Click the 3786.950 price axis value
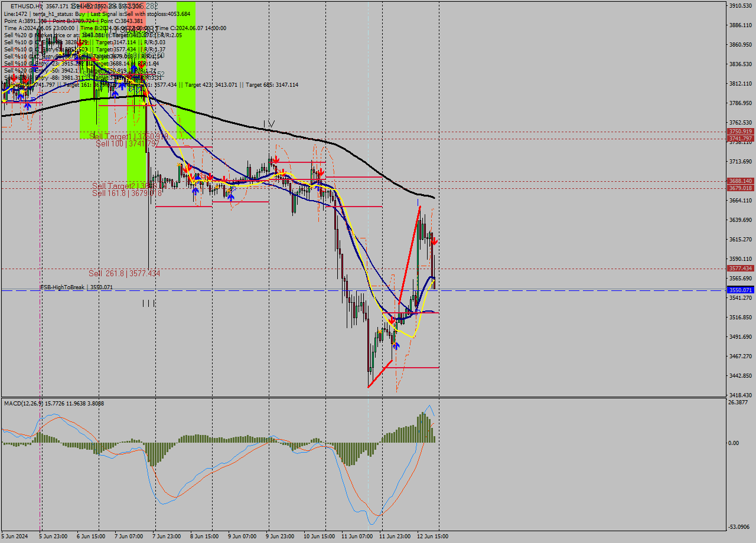756x543 pixels. (x=741, y=103)
